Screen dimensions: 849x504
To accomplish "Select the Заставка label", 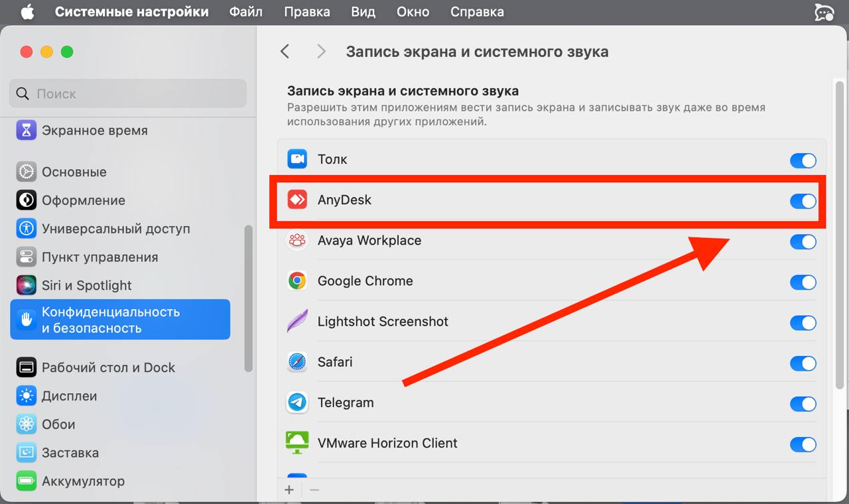I will pos(70,453).
